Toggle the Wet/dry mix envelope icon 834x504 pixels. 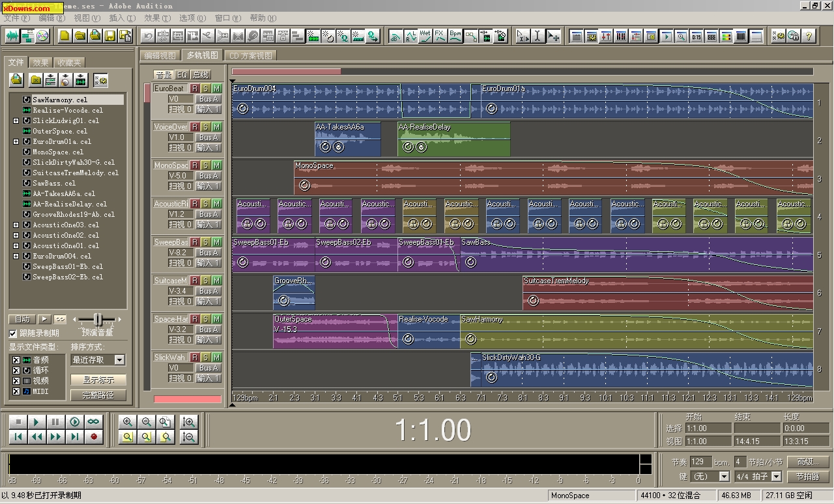[425, 36]
